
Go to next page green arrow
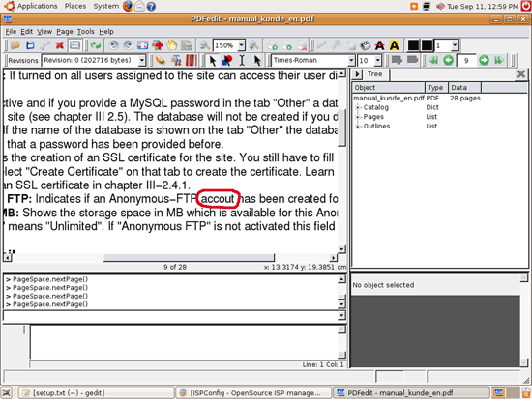pos(484,60)
